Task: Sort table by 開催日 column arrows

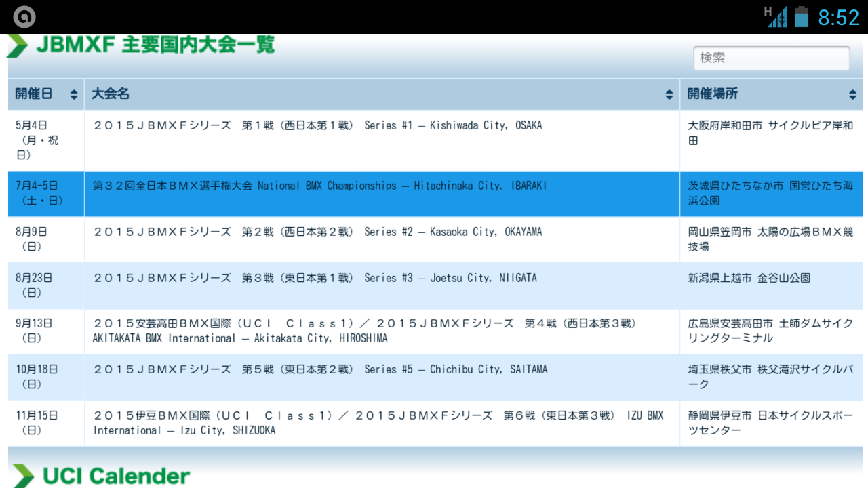Action: click(73, 95)
